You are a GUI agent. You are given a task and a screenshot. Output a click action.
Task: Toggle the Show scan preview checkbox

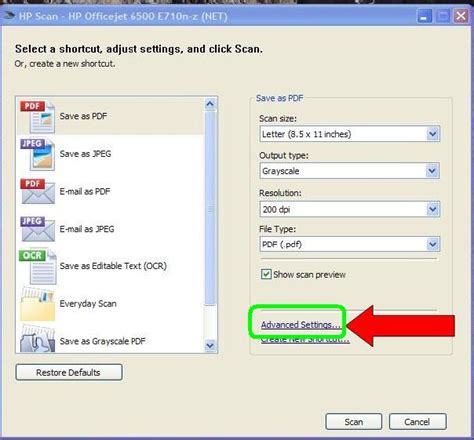(266, 274)
